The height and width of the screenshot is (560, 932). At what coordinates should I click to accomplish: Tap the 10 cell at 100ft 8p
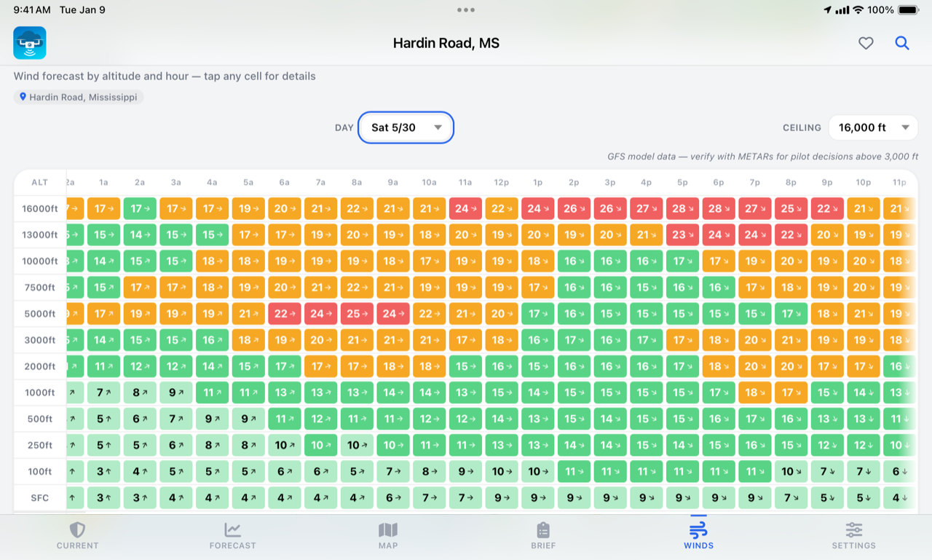pos(791,471)
